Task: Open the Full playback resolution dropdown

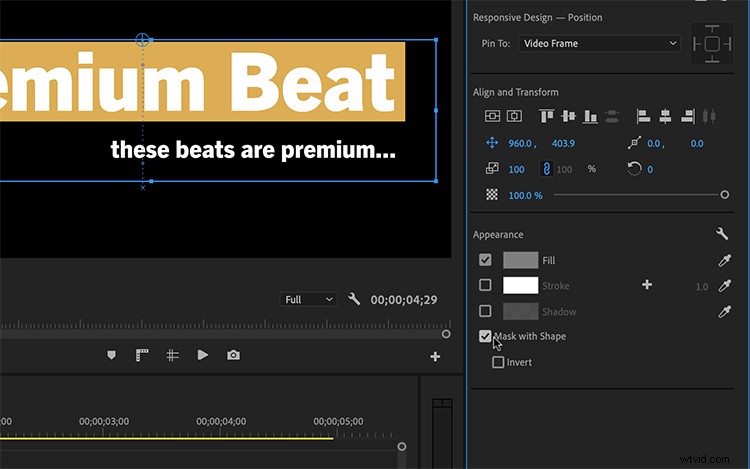Action: coord(308,299)
